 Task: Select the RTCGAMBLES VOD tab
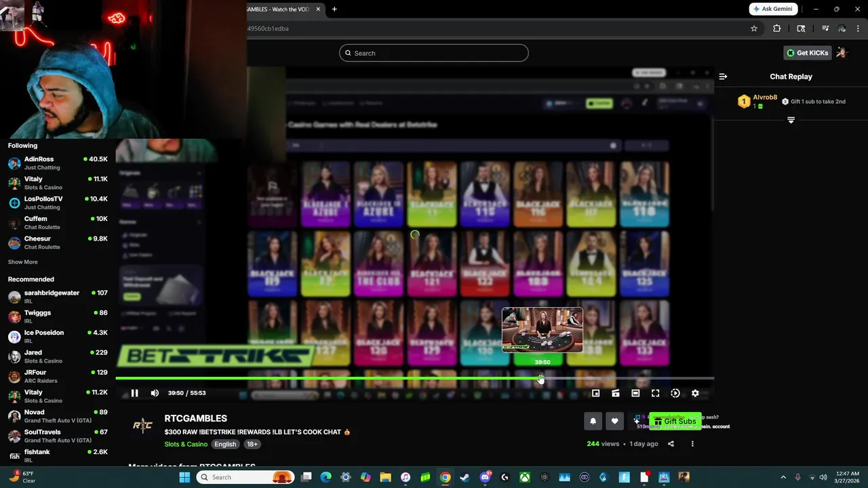point(278,9)
